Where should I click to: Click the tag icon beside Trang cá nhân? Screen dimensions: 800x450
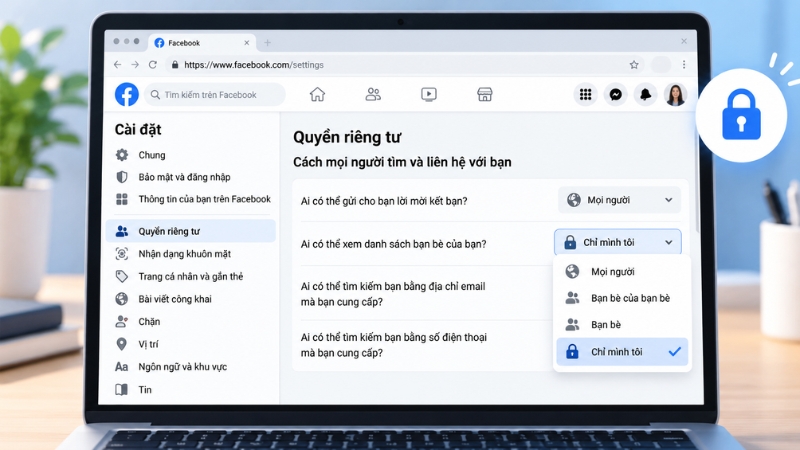(x=121, y=277)
